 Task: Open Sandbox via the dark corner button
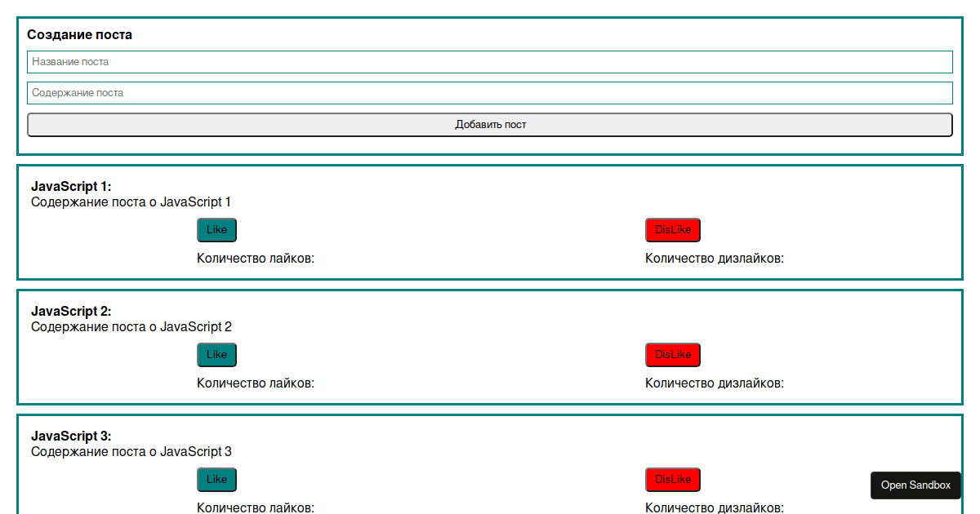pyautogui.click(x=915, y=485)
